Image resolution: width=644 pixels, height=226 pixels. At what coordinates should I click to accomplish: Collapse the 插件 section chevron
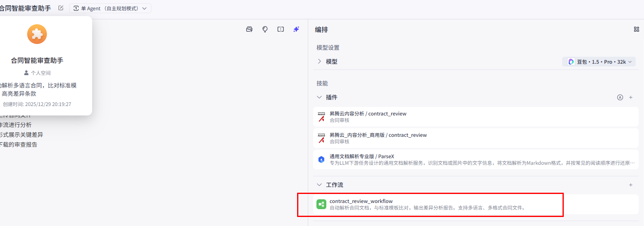pyautogui.click(x=319, y=97)
